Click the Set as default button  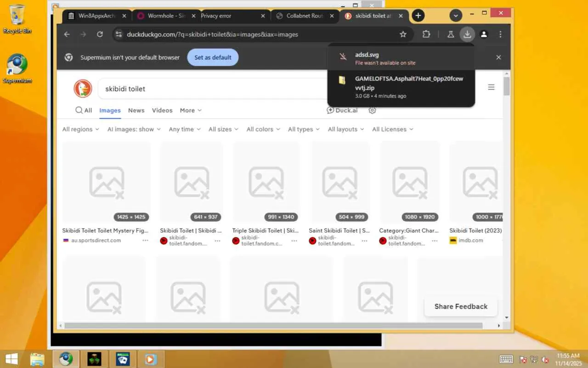tap(213, 57)
